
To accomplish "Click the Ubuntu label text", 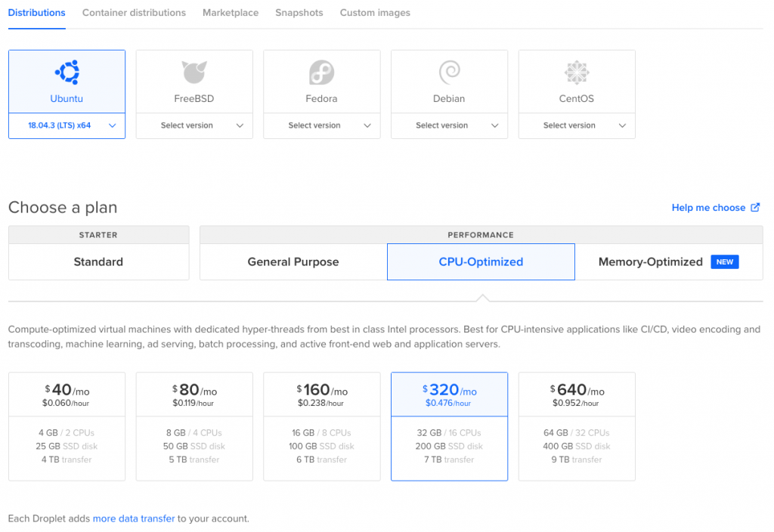I will pyautogui.click(x=67, y=99).
